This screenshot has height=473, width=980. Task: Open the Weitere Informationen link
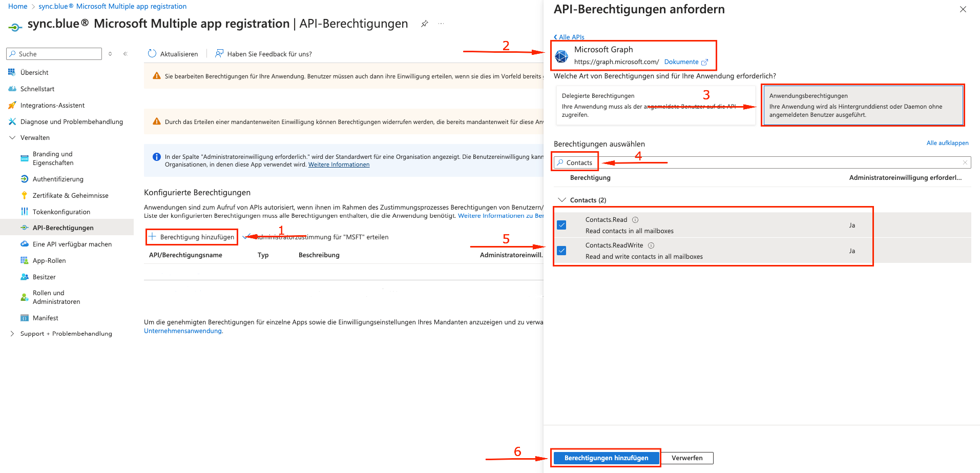click(x=339, y=164)
